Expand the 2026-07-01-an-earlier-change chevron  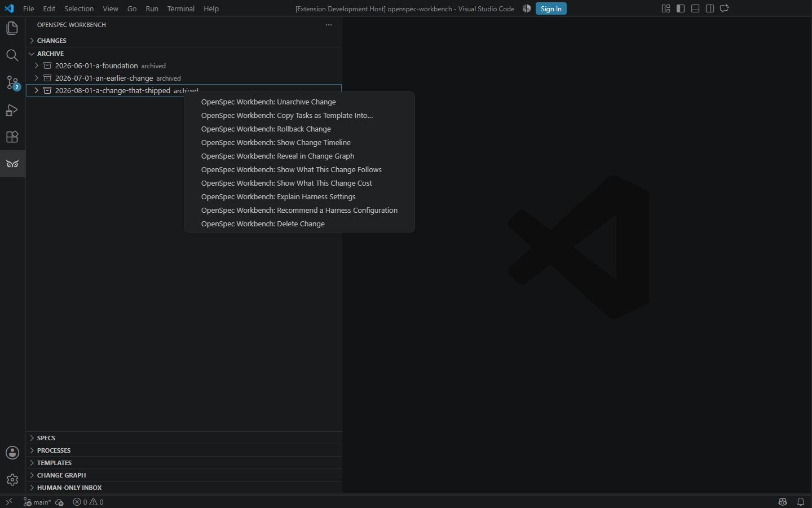37,78
